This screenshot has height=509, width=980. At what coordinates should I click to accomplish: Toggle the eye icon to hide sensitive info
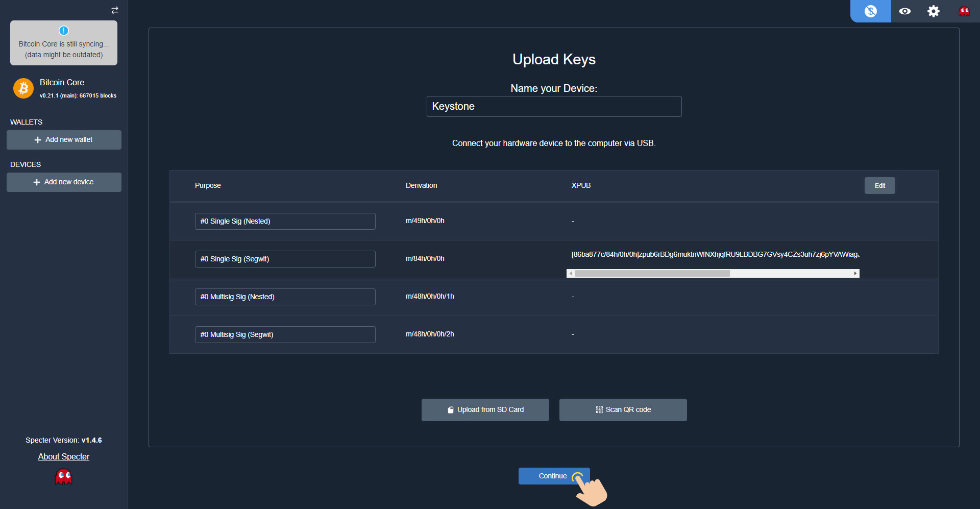click(x=904, y=11)
